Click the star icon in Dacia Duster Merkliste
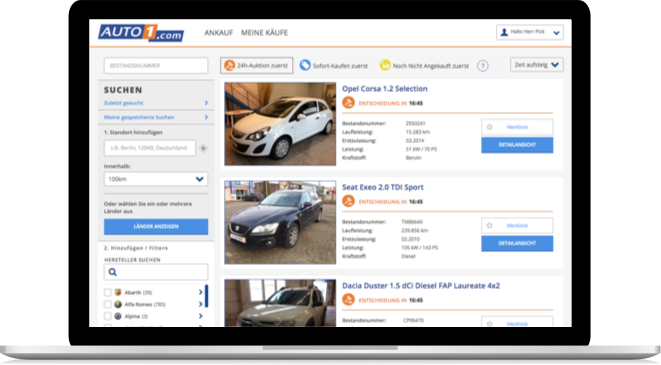The width and height of the screenshot is (661, 365). [489, 324]
